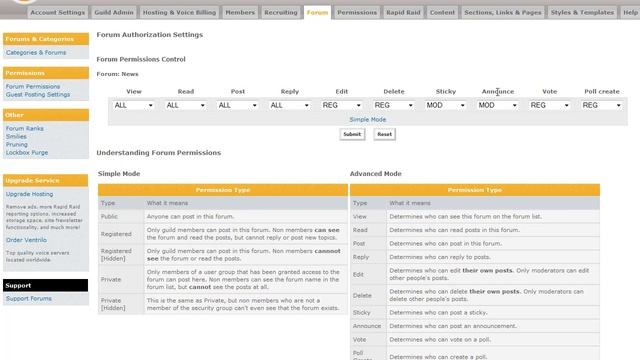Open Forum Permissions sidebar link
This screenshot has width=640, height=360.
click(x=33, y=87)
